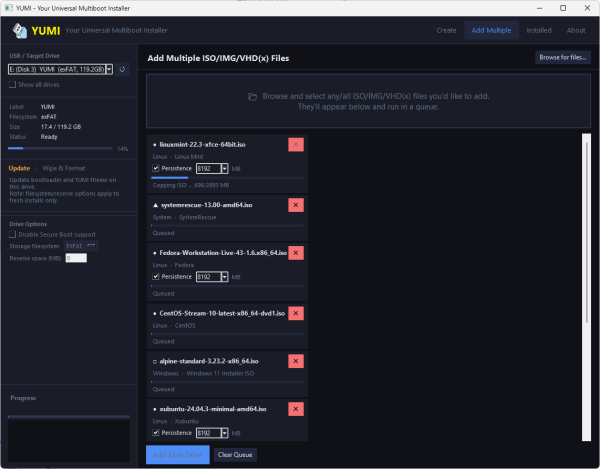600x469 pixels.
Task: Click the alpine-standard square type icon
Action: 155,362
